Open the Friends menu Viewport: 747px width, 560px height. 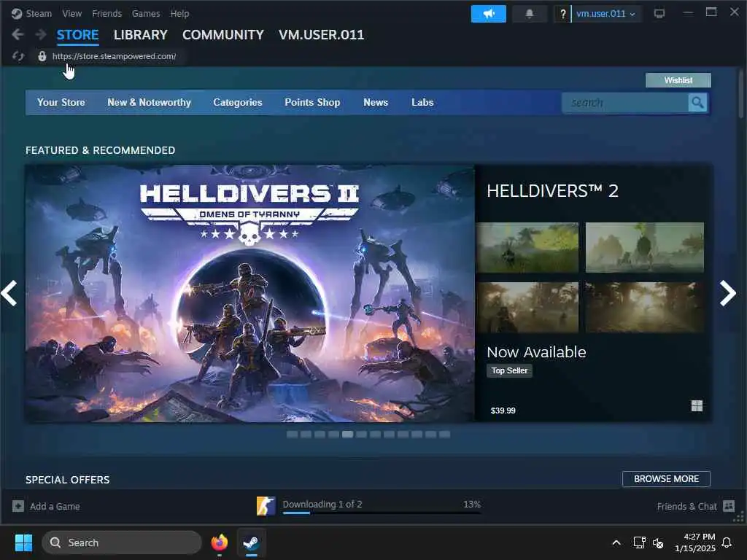[107, 13]
